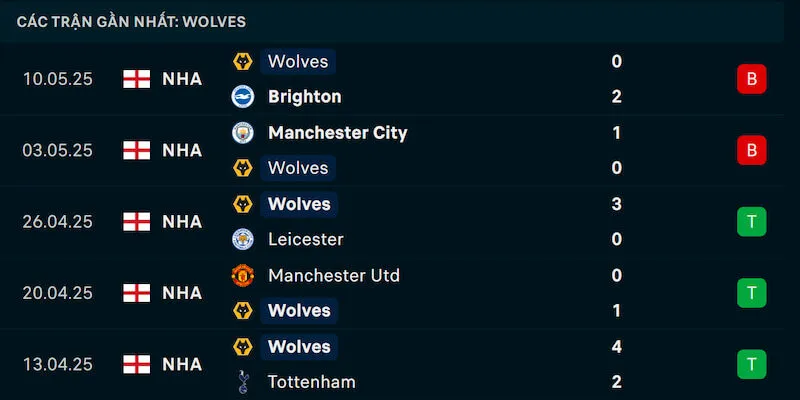Click the red B badge for Brighton match

751,79
